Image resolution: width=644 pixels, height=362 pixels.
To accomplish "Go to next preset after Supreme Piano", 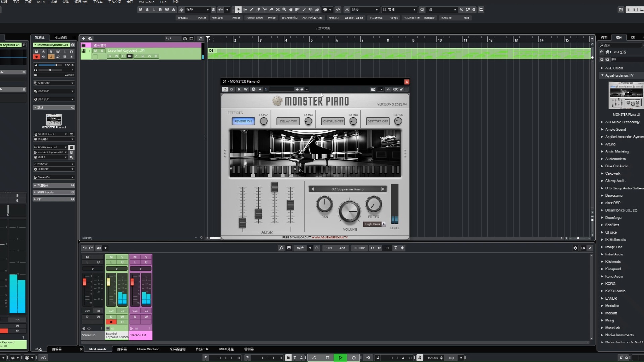I will click(x=383, y=189).
